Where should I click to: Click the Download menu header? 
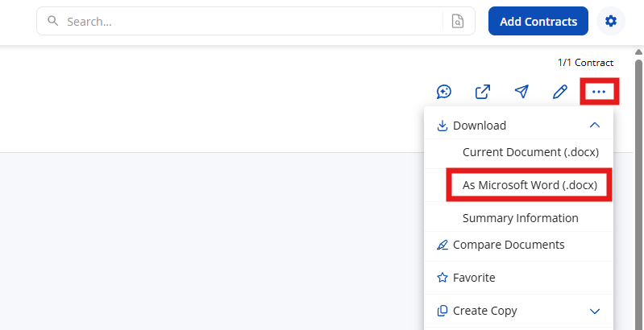pos(480,126)
